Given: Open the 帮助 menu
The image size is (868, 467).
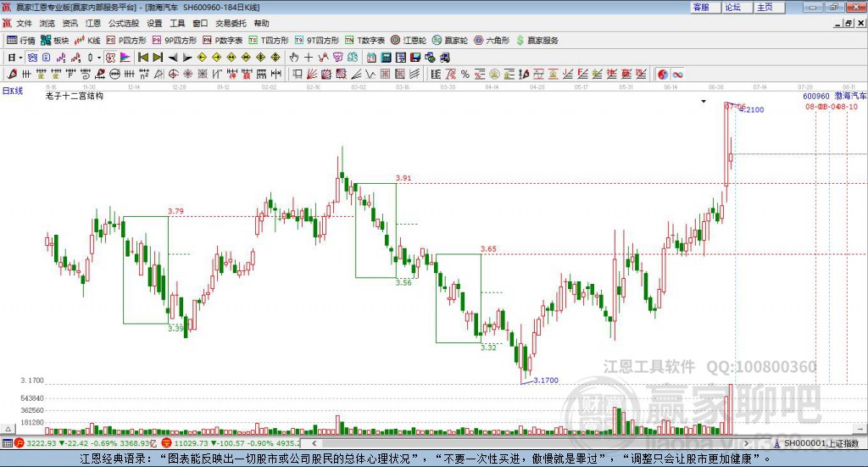Looking at the screenshot, I should click(x=261, y=23).
